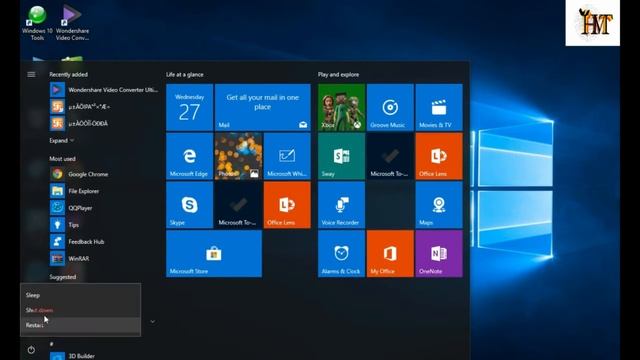Open Office Lens tile under Life at a glance

pyautogui.click(x=287, y=205)
